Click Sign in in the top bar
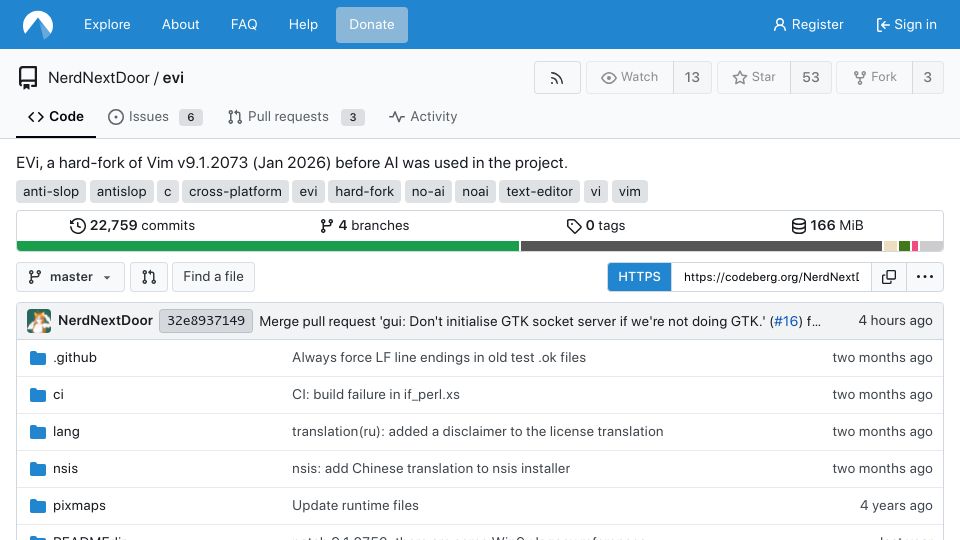 907,24
